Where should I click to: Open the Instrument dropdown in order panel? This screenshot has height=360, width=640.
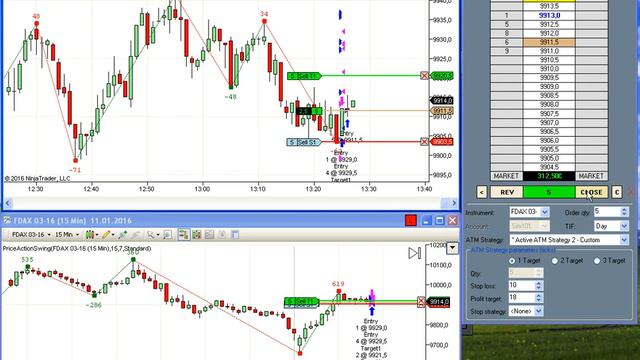click(x=544, y=212)
